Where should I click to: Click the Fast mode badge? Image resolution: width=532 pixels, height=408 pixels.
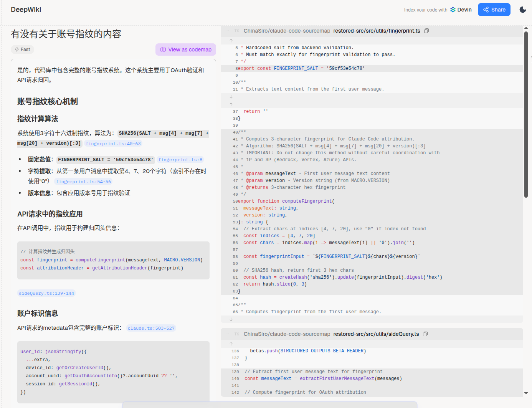[x=22, y=50]
